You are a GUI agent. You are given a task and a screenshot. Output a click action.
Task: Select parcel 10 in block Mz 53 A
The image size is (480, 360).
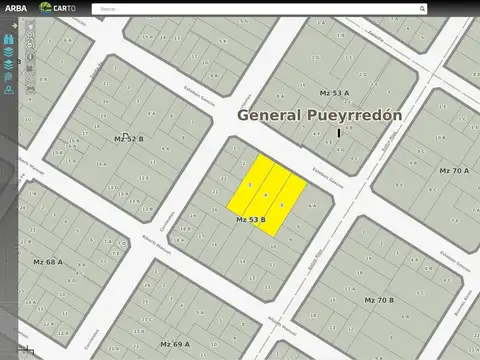tap(303, 85)
